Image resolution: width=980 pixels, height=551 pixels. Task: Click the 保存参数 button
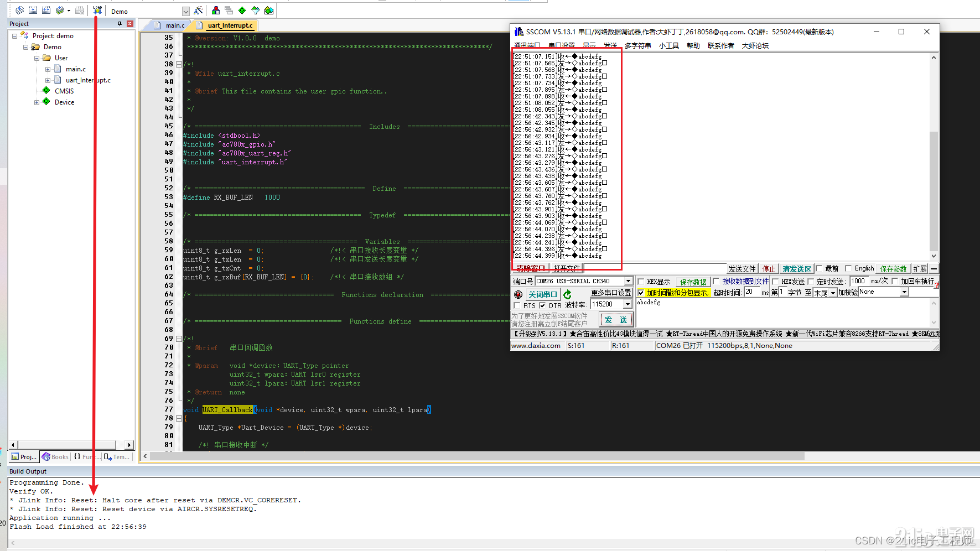894,269
